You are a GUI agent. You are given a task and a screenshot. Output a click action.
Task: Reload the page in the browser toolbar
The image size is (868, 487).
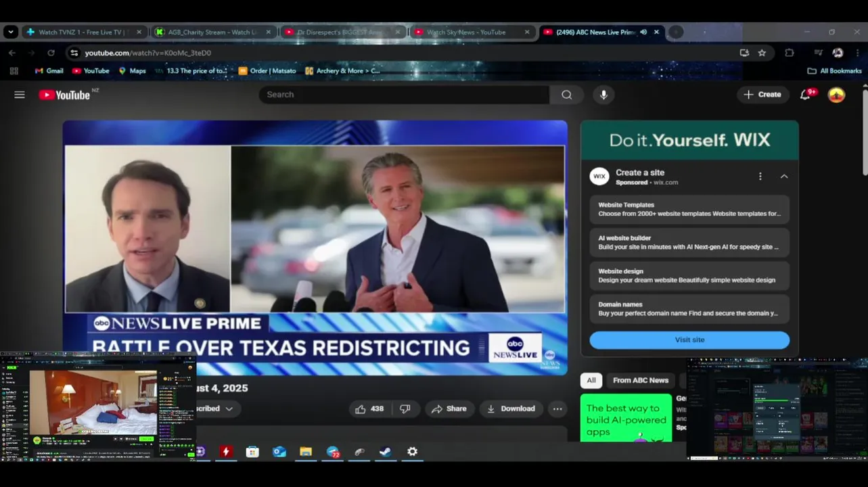[51, 53]
